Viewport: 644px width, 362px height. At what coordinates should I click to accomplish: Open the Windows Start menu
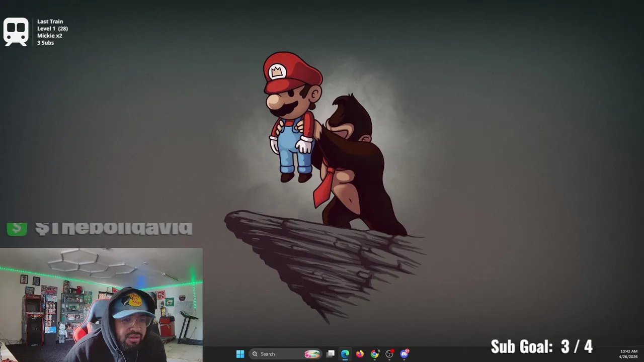[x=240, y=354]
